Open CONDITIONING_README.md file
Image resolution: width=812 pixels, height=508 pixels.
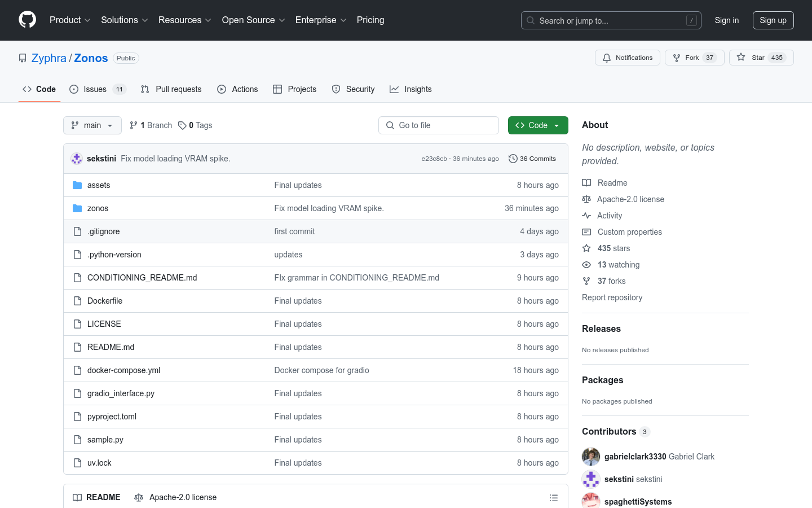tap(142, 278)
